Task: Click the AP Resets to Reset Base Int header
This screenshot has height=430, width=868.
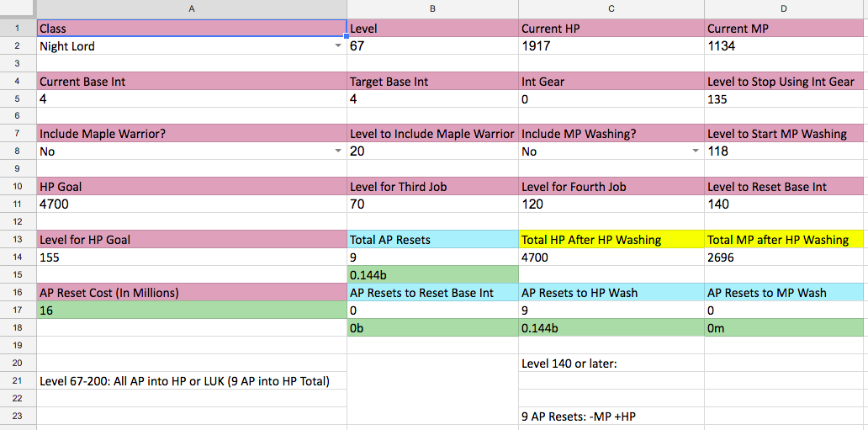Action: point(433,292)
